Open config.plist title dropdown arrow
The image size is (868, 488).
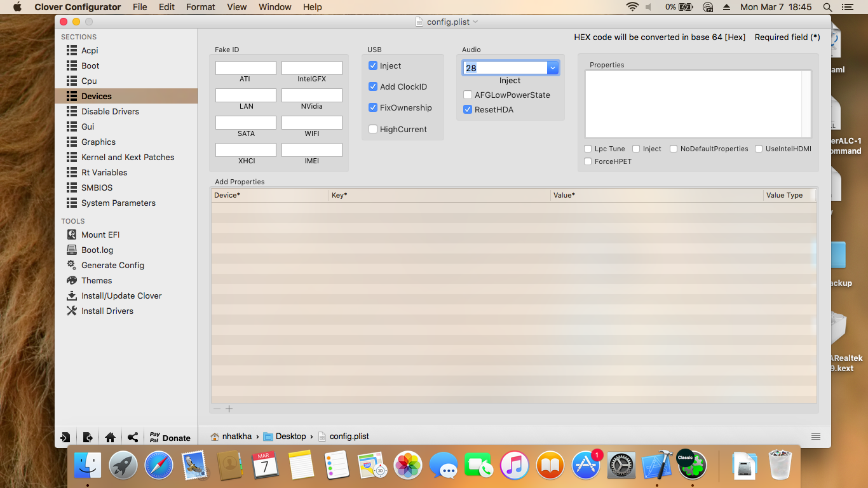point(475,22)
